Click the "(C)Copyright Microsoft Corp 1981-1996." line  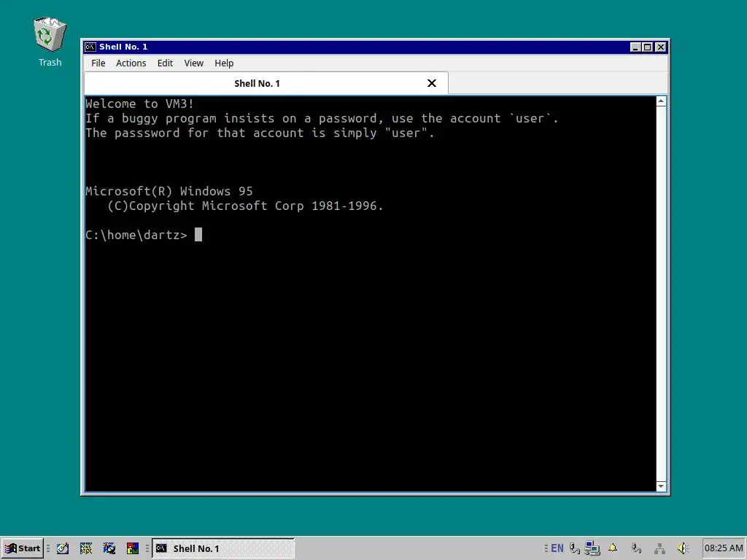tap(245, 206)
